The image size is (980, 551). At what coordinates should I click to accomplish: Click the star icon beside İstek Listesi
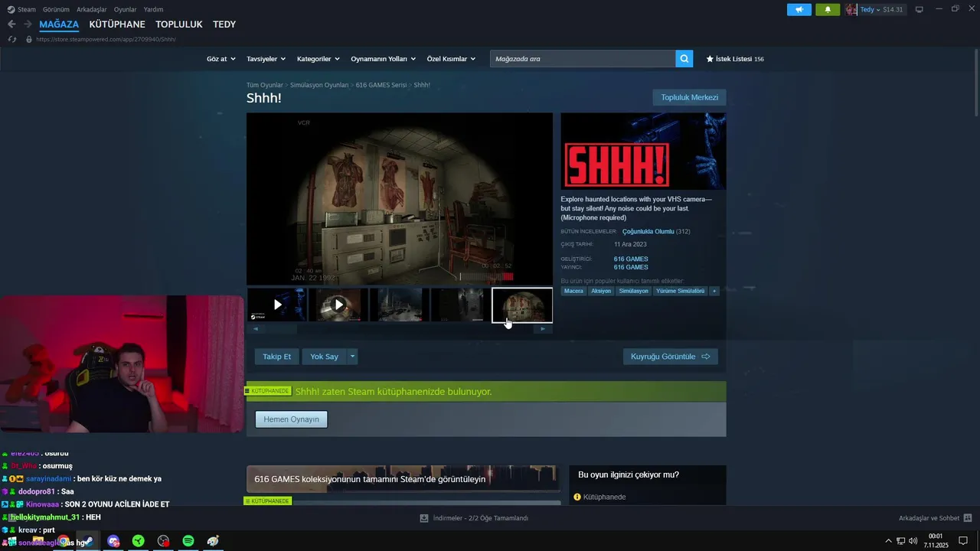tap(710, 59)
